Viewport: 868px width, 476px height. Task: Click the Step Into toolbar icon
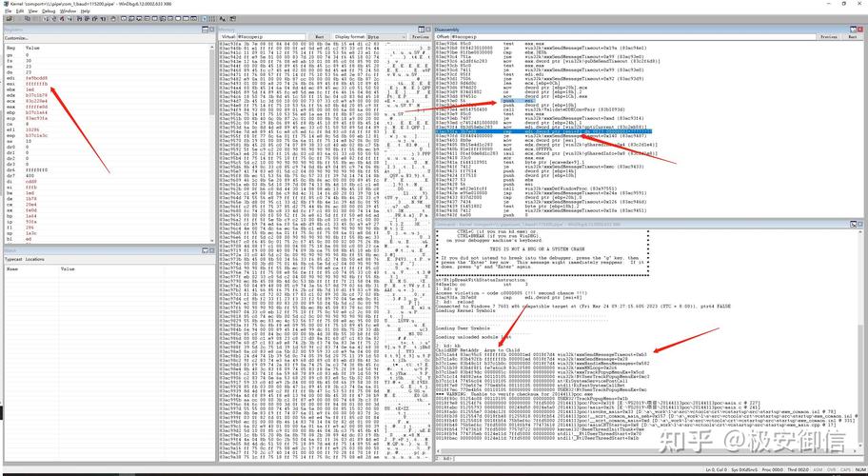79,19
